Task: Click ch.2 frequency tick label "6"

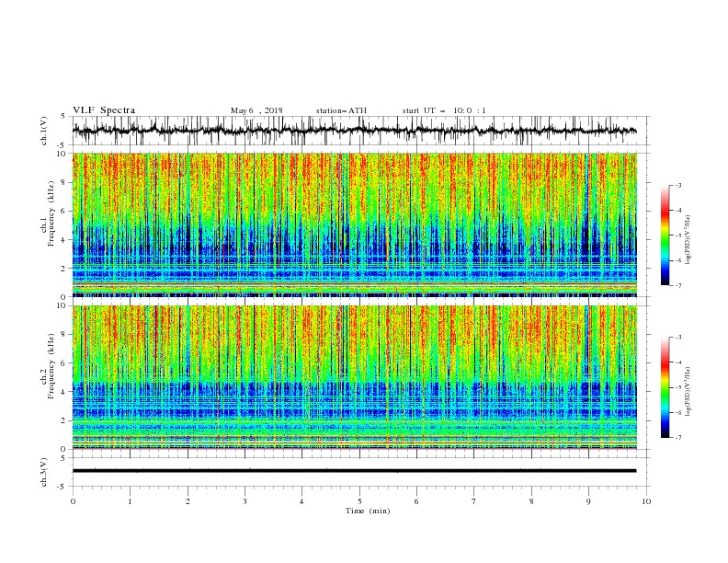Action: tap(64, 363)
